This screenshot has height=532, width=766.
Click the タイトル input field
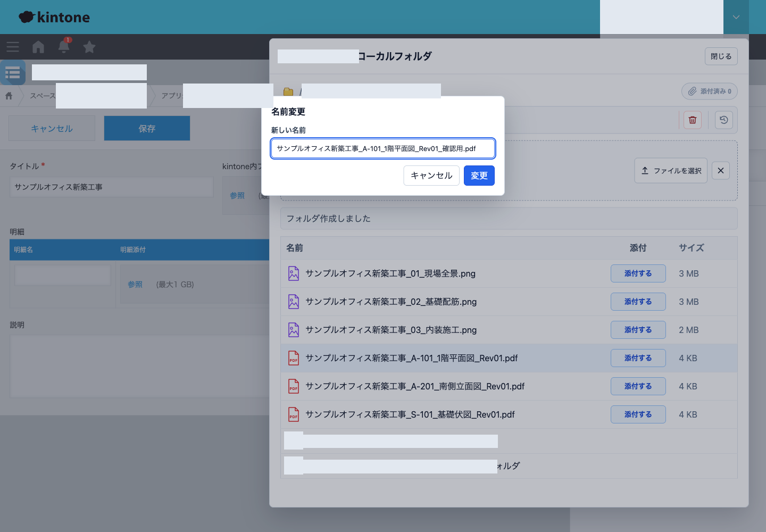112,187
